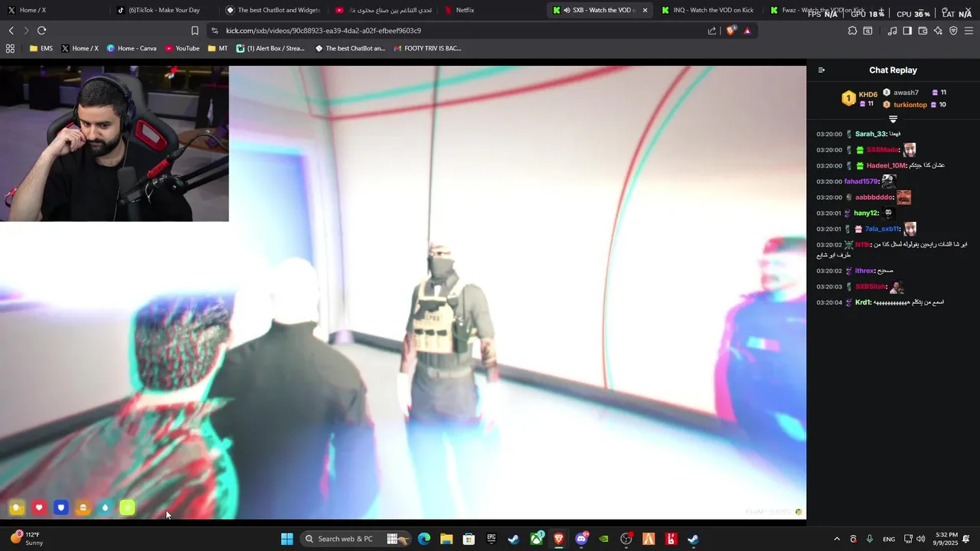Switch to the INQ - Watch the VOD tab

click(708, 10)
